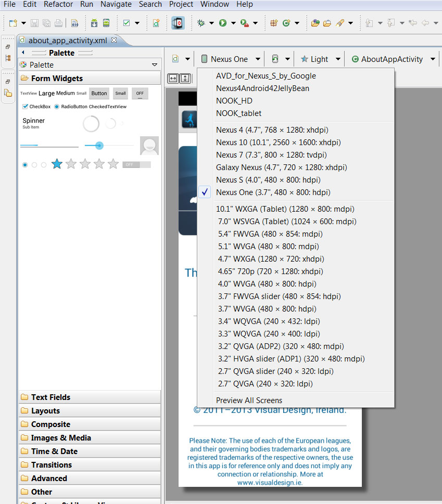Expand the Text Fields palette category
Viewport: 442px width, 504px height.
(90, 397)
